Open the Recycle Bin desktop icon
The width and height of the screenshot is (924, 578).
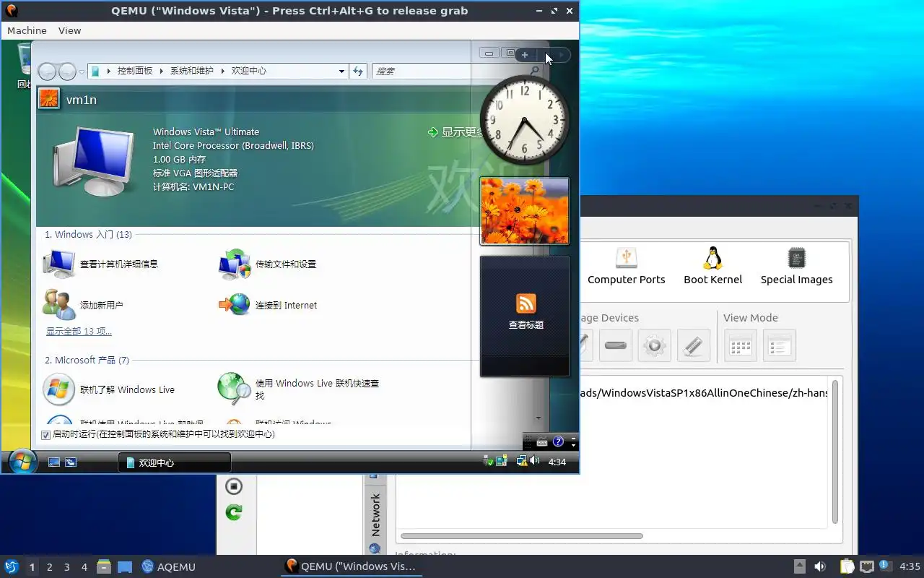pyautogui.click(x=23, y=65)
